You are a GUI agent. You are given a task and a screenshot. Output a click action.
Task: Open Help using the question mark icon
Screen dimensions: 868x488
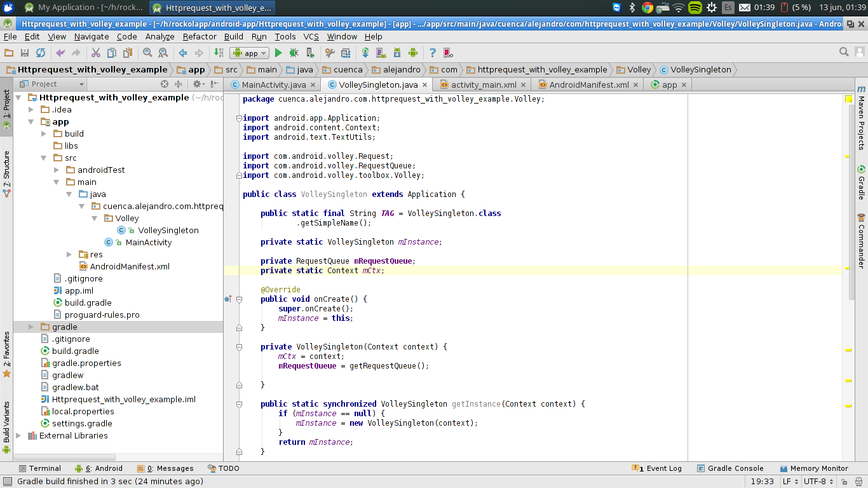pyautogui.click(x=433, y=53)
